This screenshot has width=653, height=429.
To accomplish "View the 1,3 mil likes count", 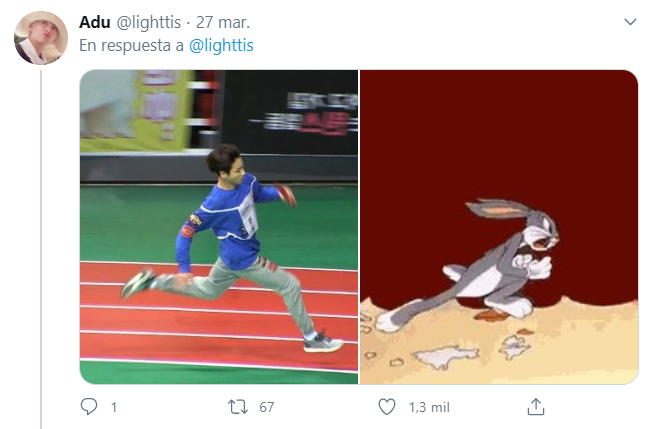I will pyautogui.click(x=429, y=407).
